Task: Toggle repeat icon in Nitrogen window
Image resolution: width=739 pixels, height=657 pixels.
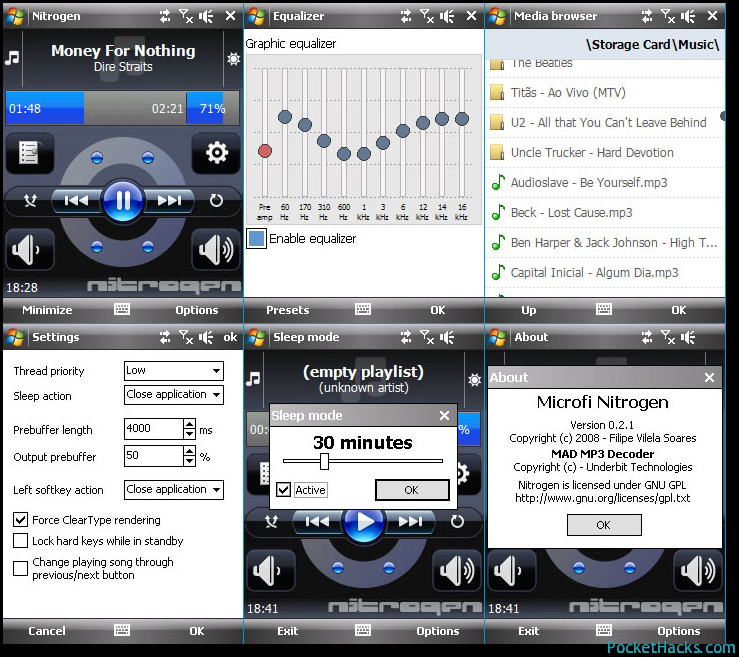Action: [x=216, y=201]
